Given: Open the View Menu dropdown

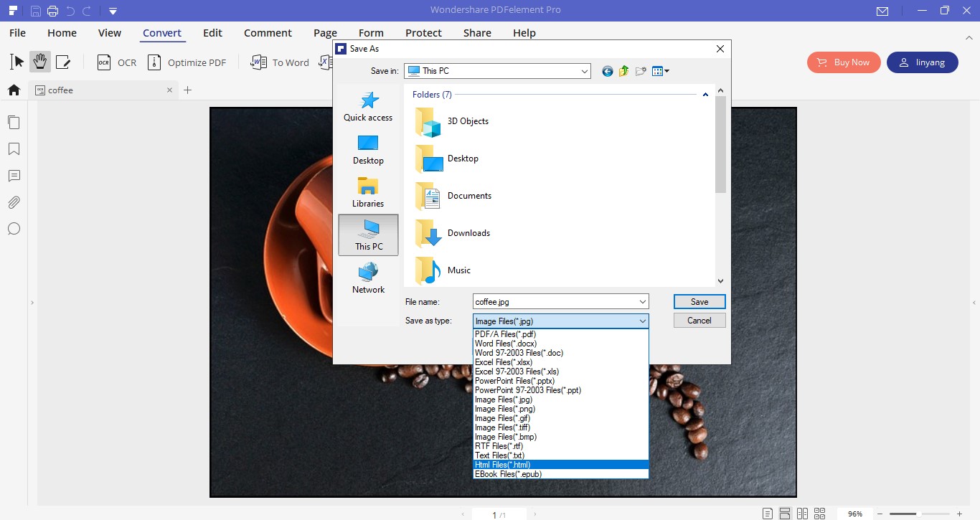Looking at the screenshot, I should (661, 71).
